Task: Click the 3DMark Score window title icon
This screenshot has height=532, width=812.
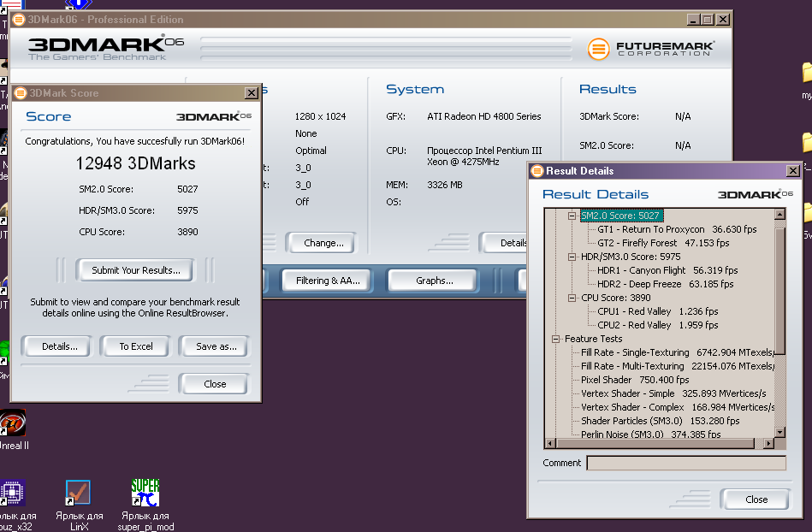Action: pyautogui.click(x=21, y=93)
